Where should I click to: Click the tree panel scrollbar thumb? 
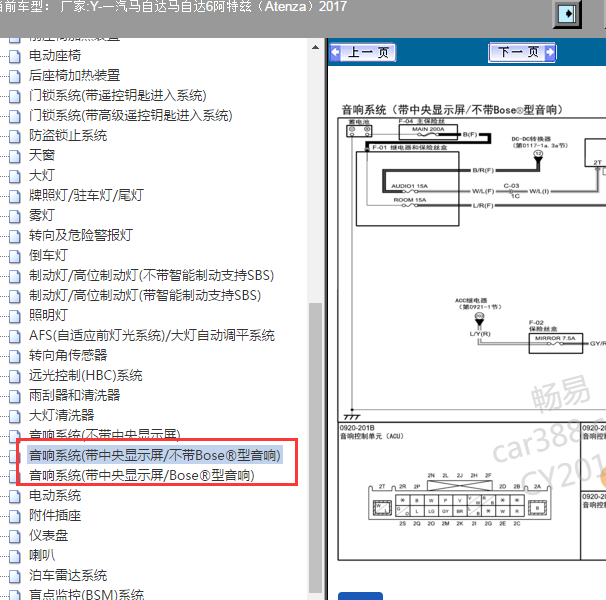(315, 448)
